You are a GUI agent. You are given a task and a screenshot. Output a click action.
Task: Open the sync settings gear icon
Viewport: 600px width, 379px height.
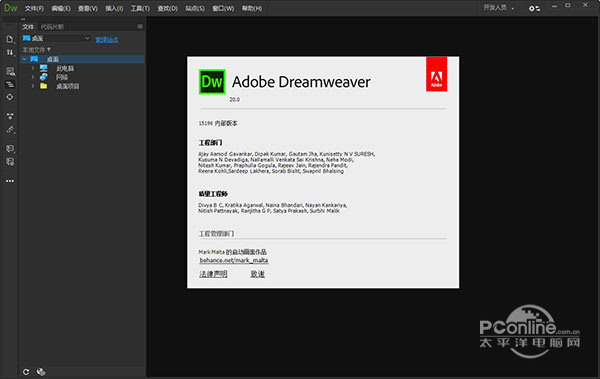pyautogui.click(x=535, y=8)
